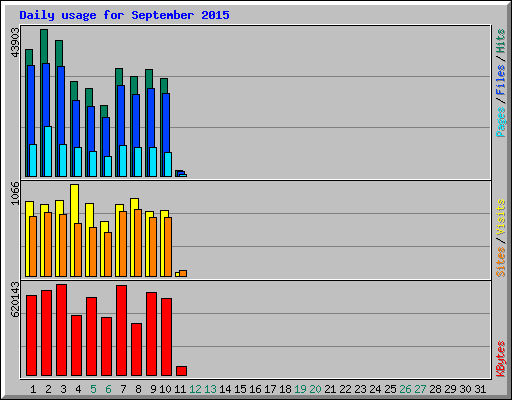512x400 pixels.
Task: Click the 43903 axis value
Action: point(15,42)
